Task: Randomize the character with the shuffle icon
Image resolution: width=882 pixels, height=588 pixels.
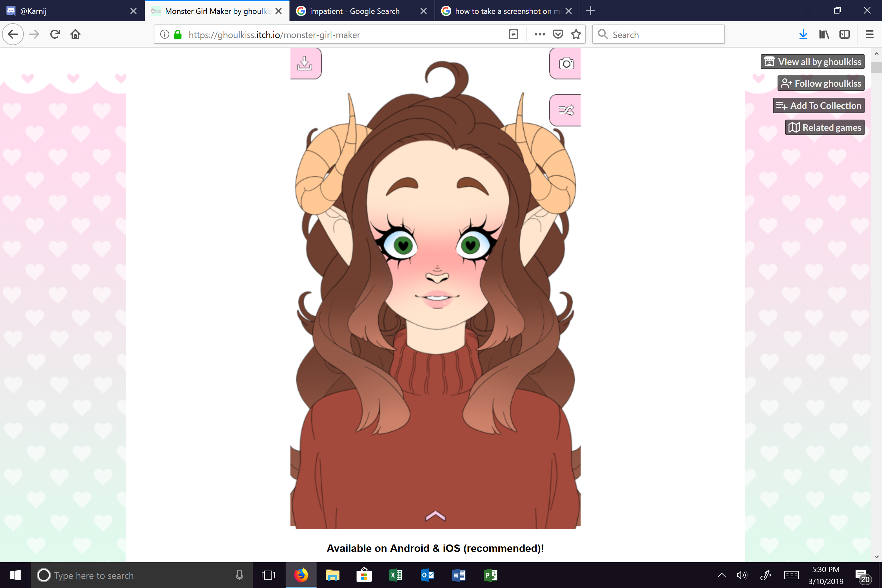Action: click(x=565, y=110)
